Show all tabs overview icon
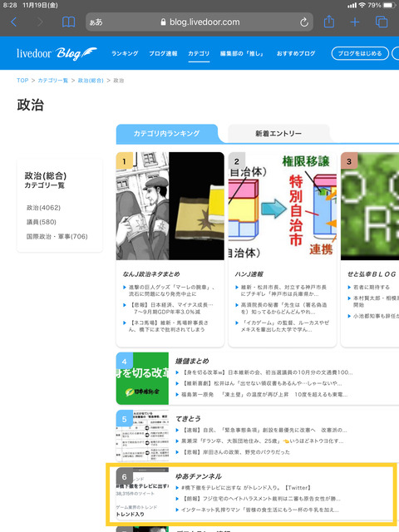 coord(382,22)
